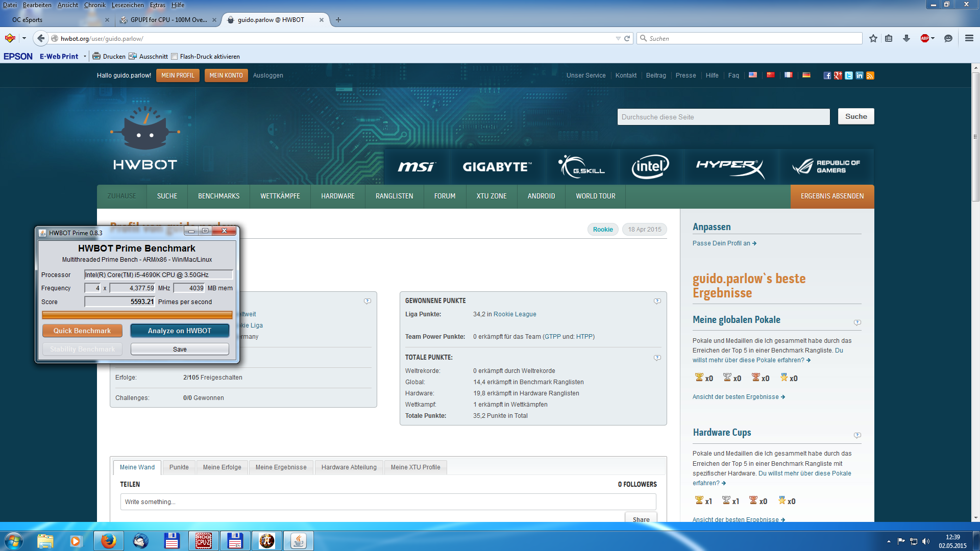Click Analyze on HWBOT button
Image resolution: width=980 pixels, height=551 pixels.
click(180, 331)
